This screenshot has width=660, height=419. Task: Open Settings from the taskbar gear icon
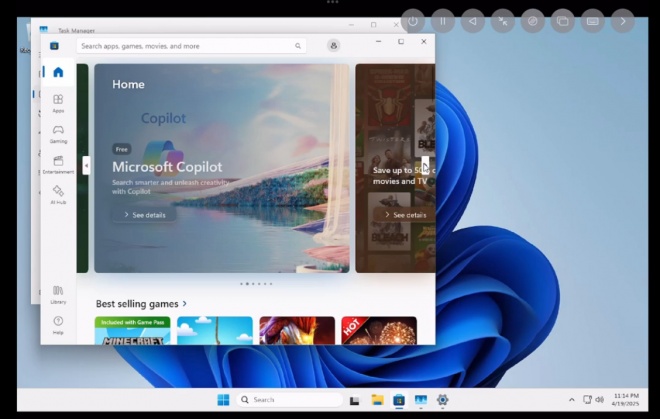442,400
